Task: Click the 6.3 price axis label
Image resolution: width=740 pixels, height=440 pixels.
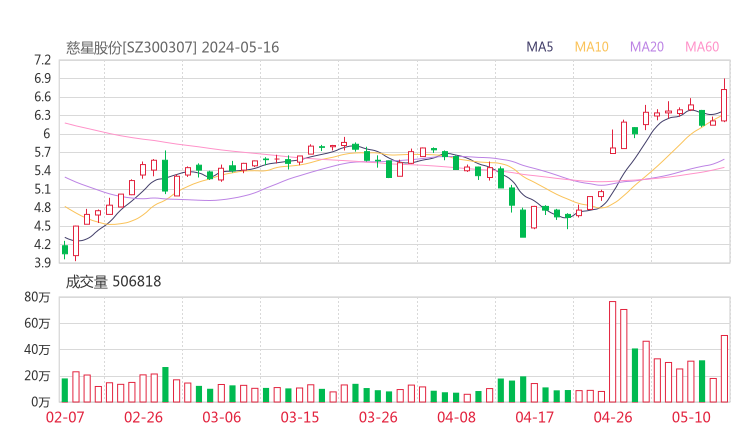Action: (42, 116)
